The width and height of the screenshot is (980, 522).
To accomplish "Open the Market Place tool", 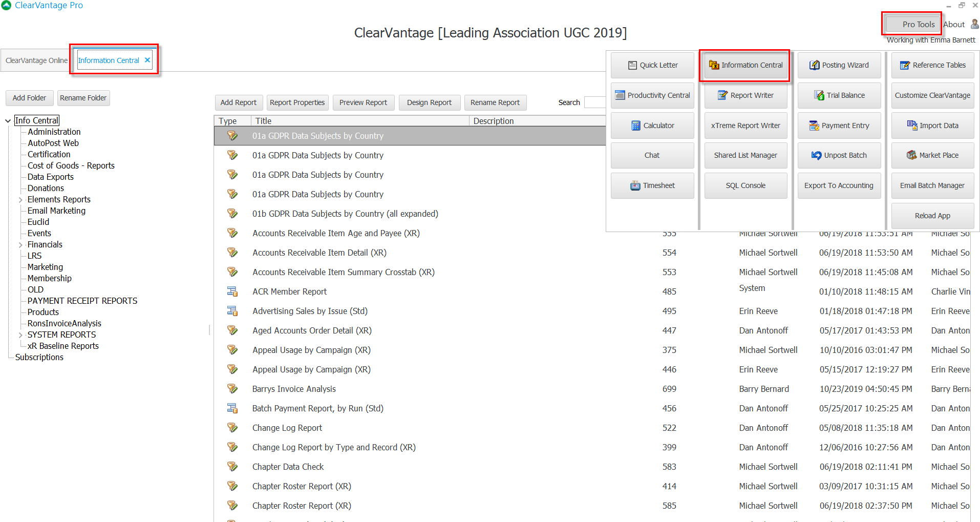I will coord(932,155).
